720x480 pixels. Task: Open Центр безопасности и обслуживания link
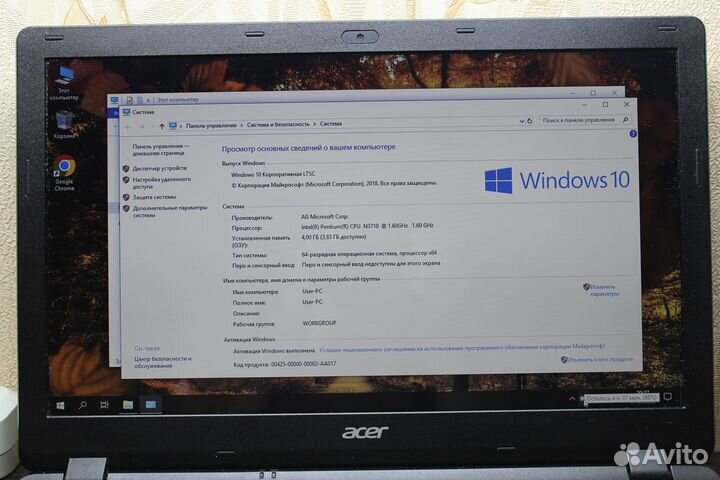coord(163,362)
